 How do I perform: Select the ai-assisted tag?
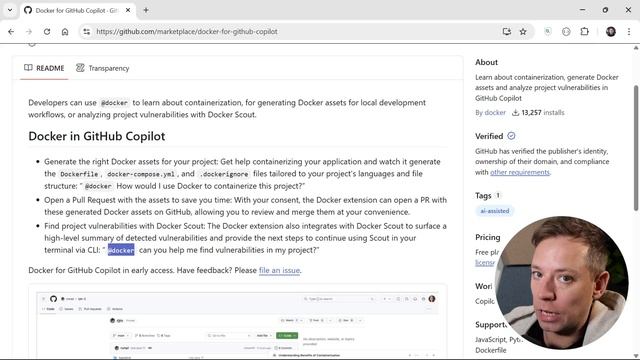495,211
